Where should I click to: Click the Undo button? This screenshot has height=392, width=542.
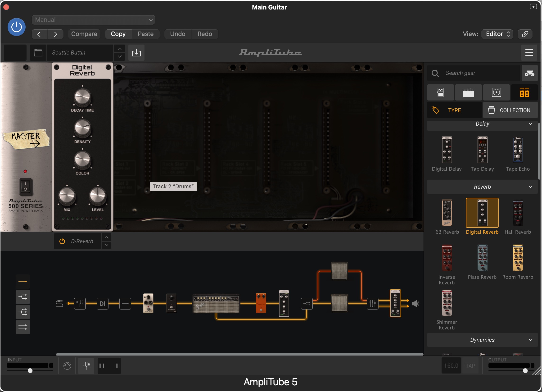tap(178, 34)
